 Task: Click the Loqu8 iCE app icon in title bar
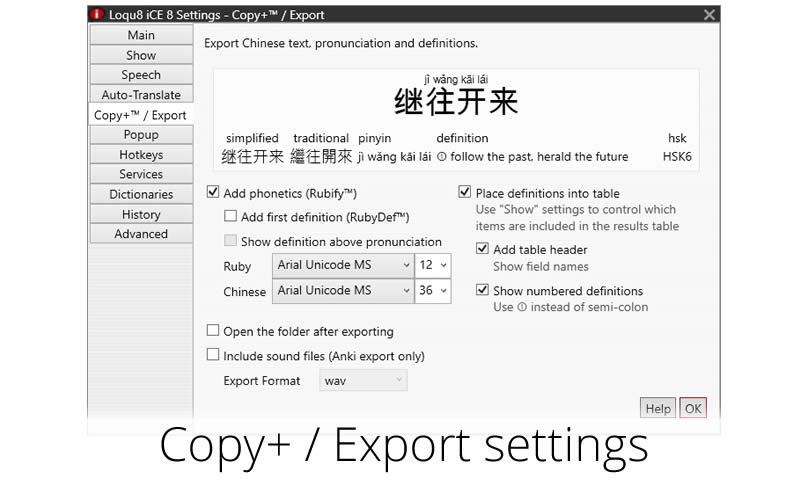coord(97,14)
